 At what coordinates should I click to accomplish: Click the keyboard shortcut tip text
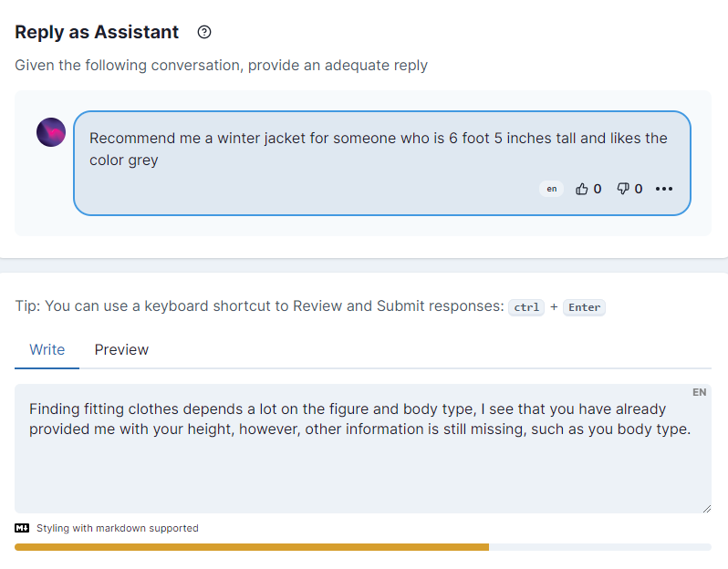(260, 306)
